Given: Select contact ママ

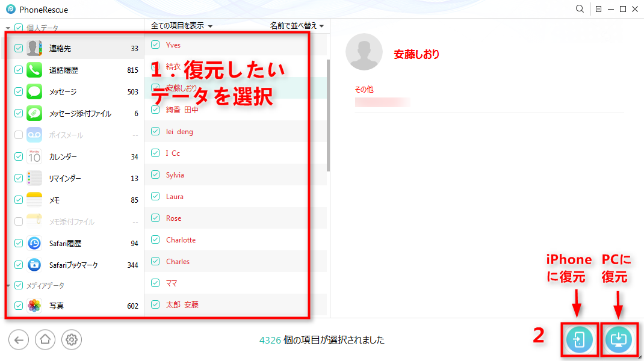Looking at the screenshot, I should [172, 283].
